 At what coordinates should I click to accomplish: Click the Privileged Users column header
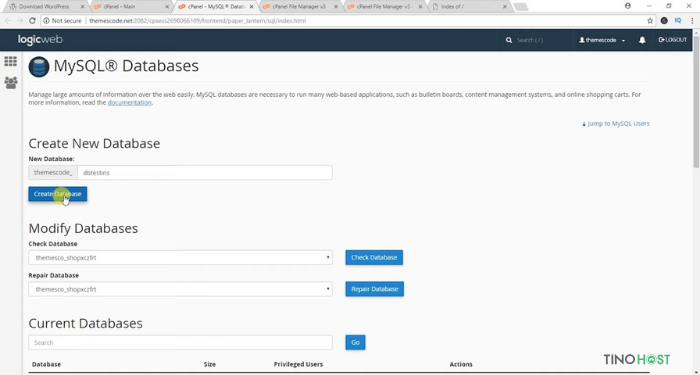(298, 364)
